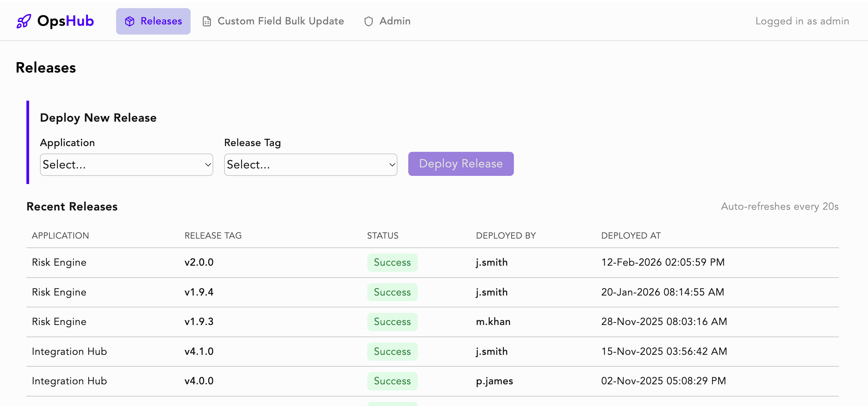The image size is (868, 406).
Task: Click the DEPLOYED BY column header
Action: pos(506,235)
